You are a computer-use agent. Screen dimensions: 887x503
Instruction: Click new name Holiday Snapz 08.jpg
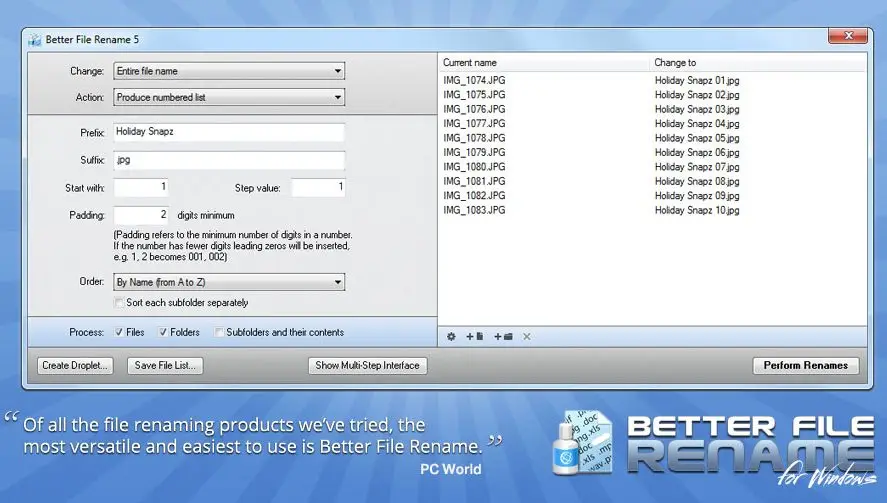point(697,181)
